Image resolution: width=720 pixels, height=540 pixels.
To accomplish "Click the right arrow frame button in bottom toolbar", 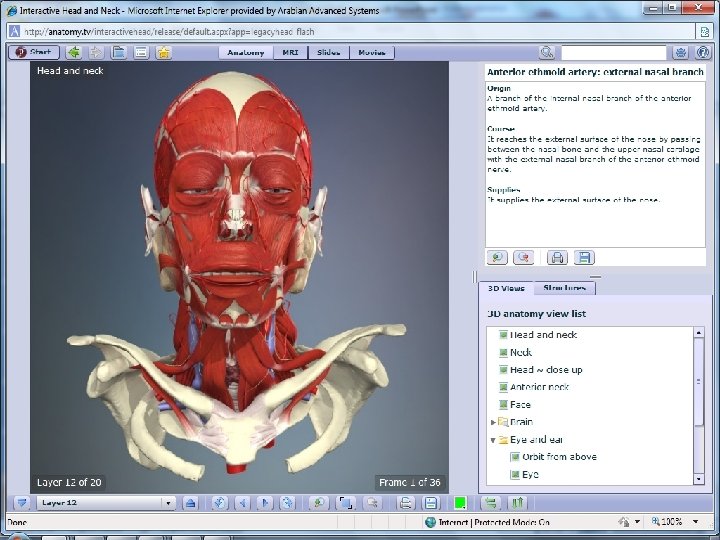I will coord(263,503).
